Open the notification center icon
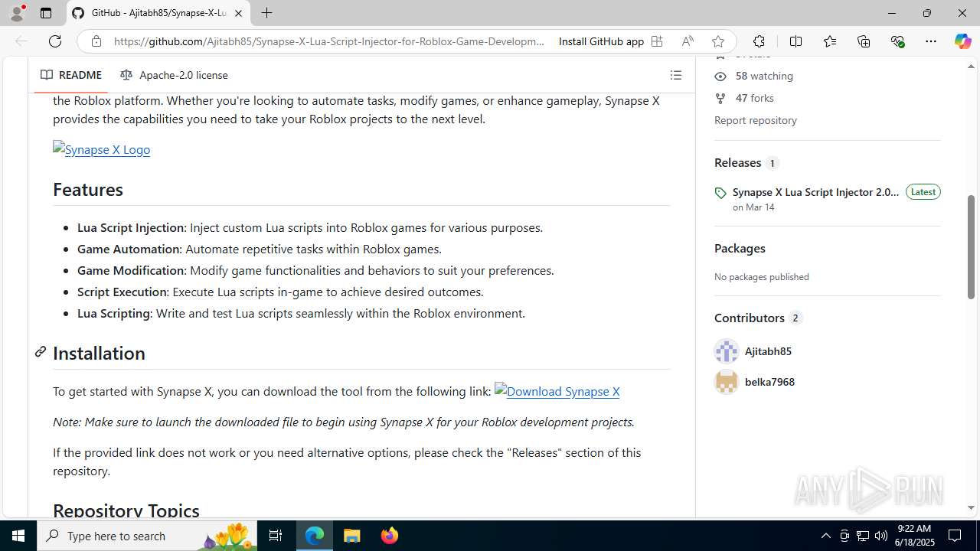Screen dimensions: 980x551 [955, 536]
